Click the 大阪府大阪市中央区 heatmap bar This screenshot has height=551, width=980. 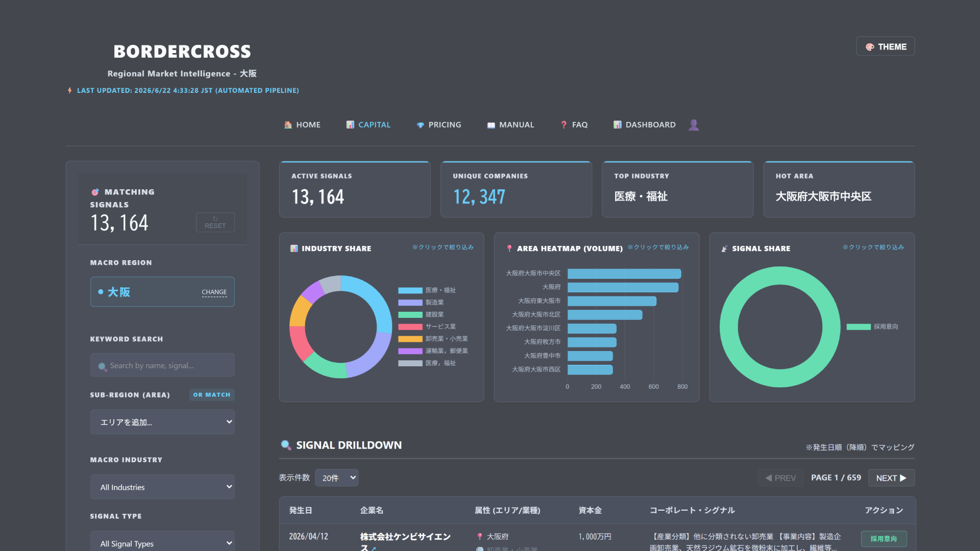[624, 273]
